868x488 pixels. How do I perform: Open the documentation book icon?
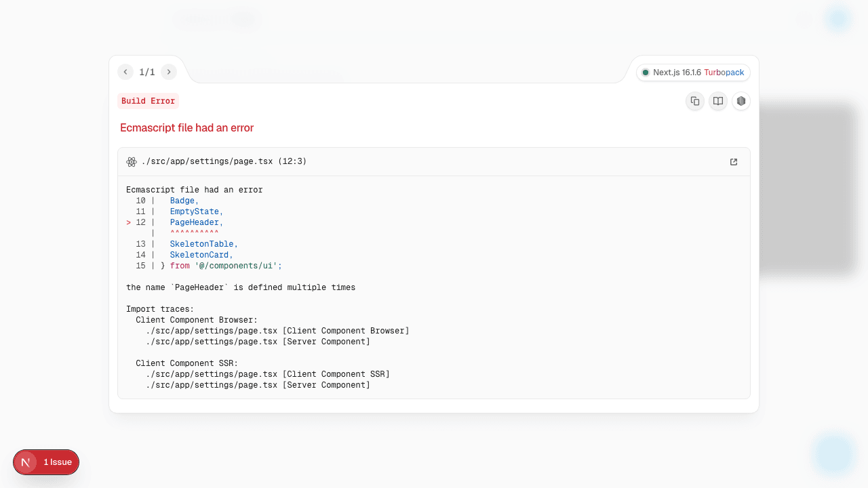[x=718, y=101]
